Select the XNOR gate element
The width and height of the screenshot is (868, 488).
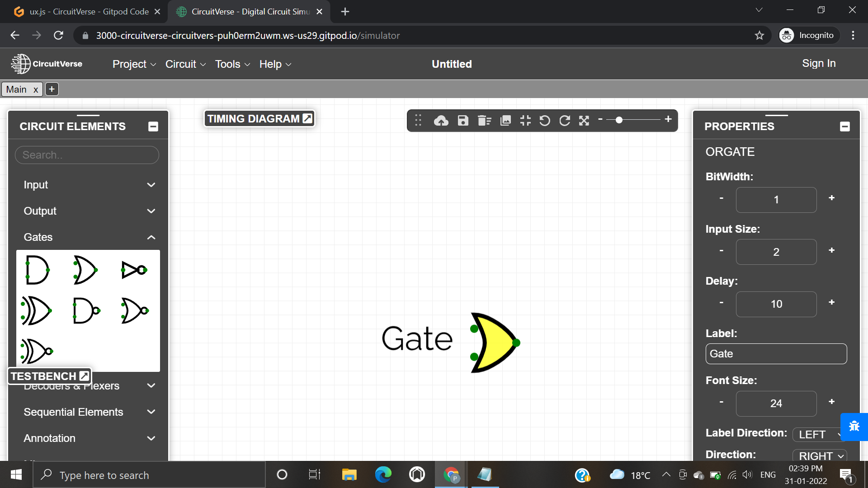coord(38,351)
